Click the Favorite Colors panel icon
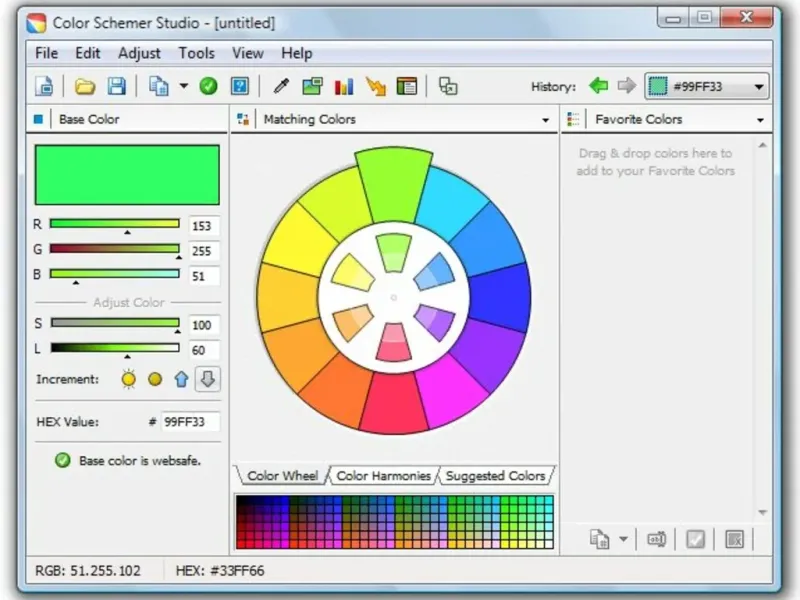Viewport: 800px width, 600px height. click(573, 119)
